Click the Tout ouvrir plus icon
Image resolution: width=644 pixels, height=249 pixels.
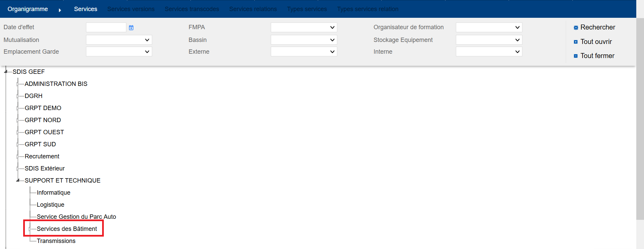point(575,42)
